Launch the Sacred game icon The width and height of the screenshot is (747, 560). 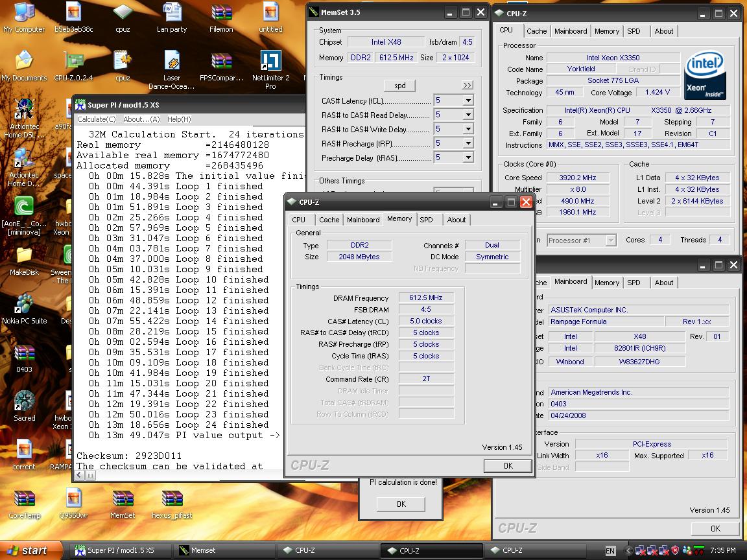point(24,406)
